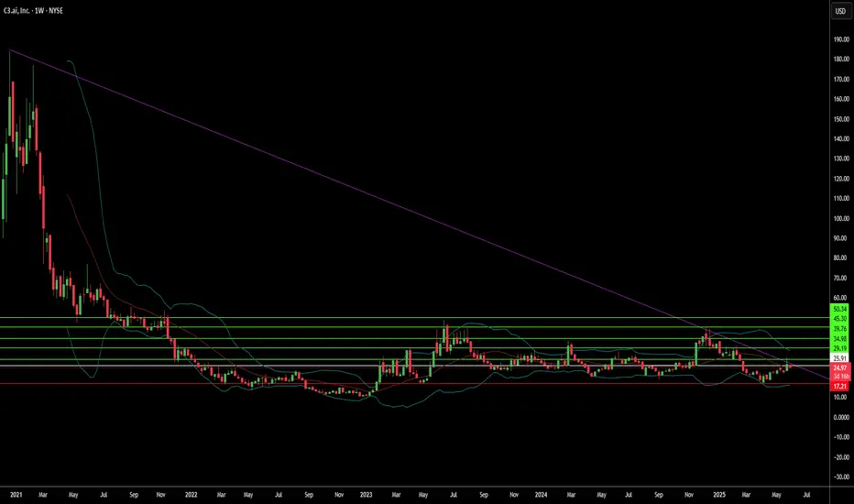Screen dimensions: 854x504
Task: Select the red horizontal line at 17.21
Action: pos(414,384)
